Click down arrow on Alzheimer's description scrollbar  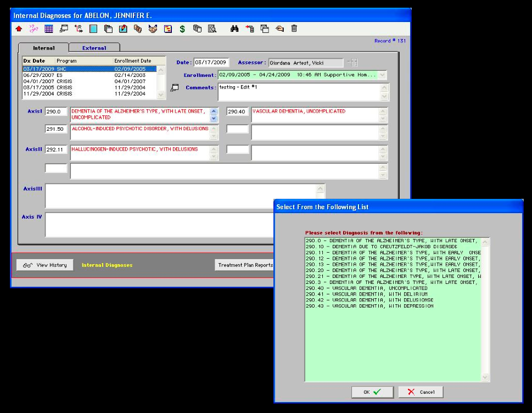[x=214, y=119]
